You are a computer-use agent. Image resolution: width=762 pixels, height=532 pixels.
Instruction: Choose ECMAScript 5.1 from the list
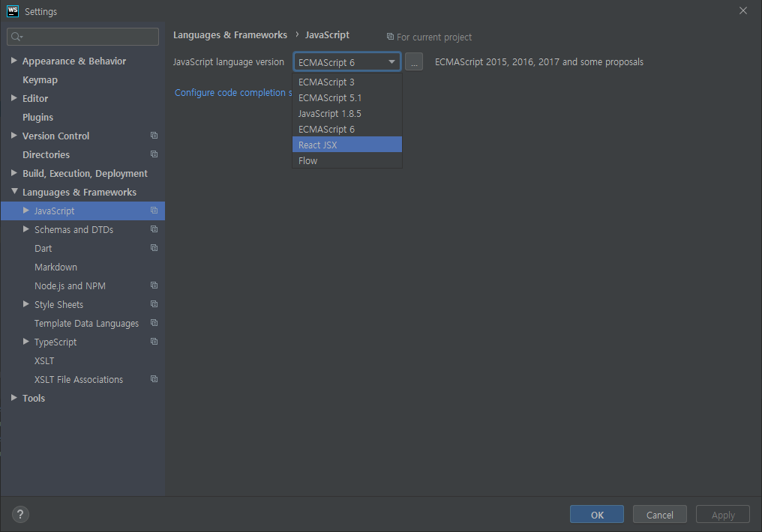pos(347,97)
